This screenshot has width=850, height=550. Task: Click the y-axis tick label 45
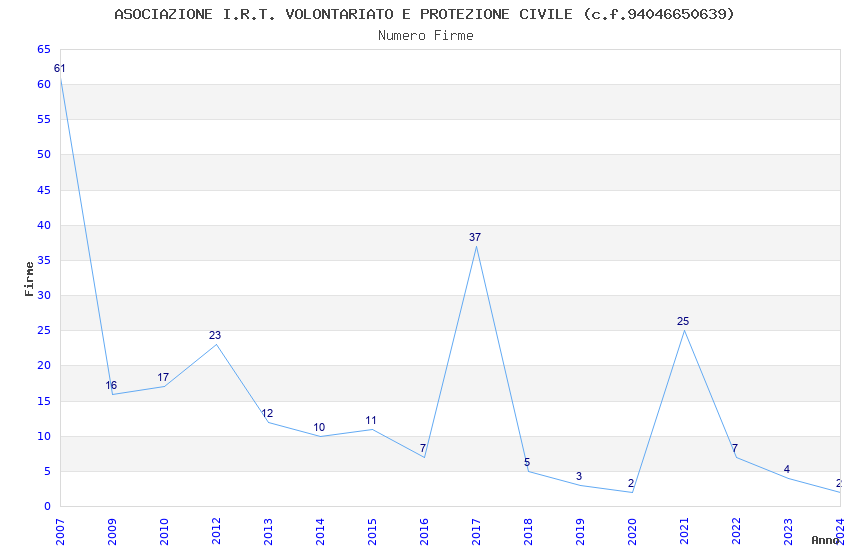pyautogui.click(x=44, y=190)
